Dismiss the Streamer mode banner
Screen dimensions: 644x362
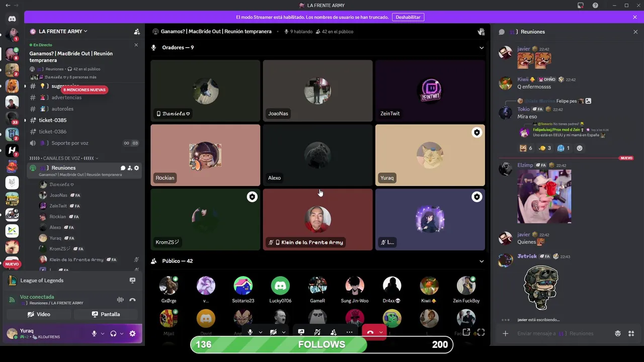tap(635, 17)
